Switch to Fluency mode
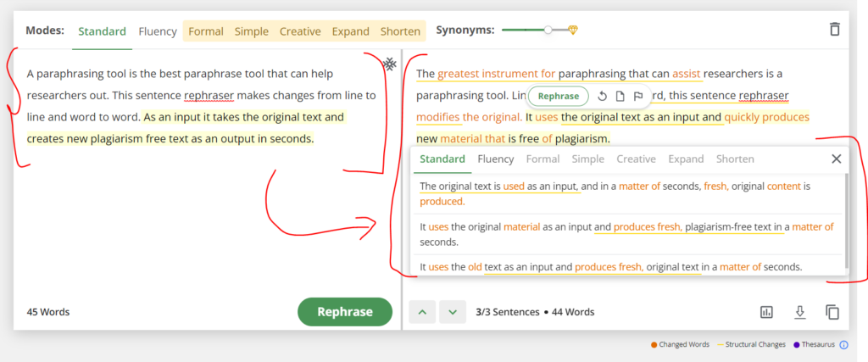Image resolution: width=868 pixels, height=362 pixels. point(158,31)
